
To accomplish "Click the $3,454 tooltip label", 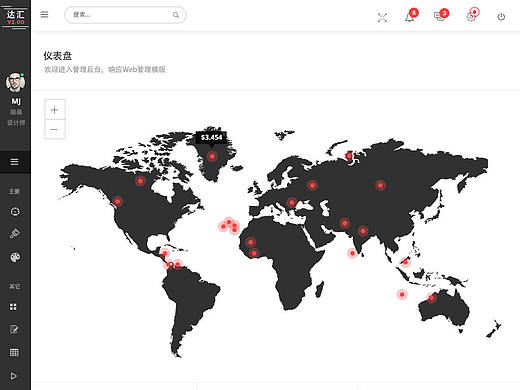I will pyautogui.click(x=211, y=137).
